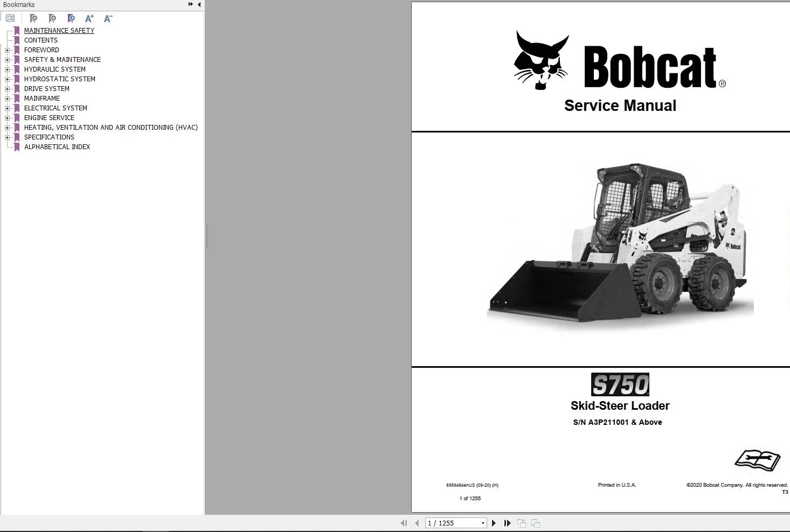790x532 pixels.
Task: Select the HEATING, VENTILATION AND AIR CONDITIONING label
Action: point(111,128)
